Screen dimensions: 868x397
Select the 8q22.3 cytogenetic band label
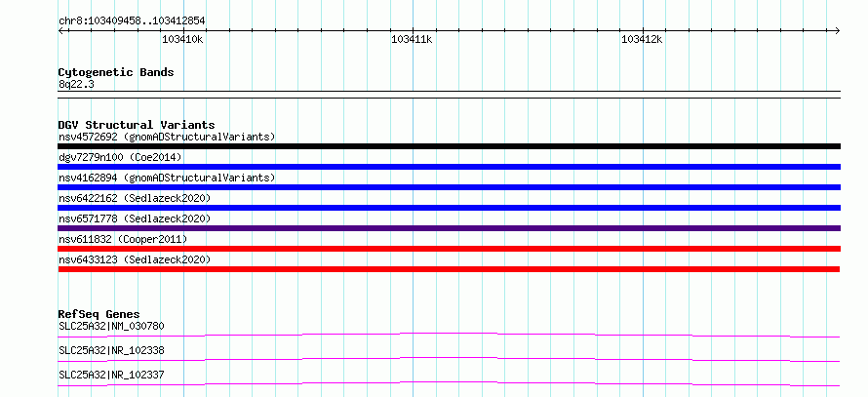pos(76,85)
